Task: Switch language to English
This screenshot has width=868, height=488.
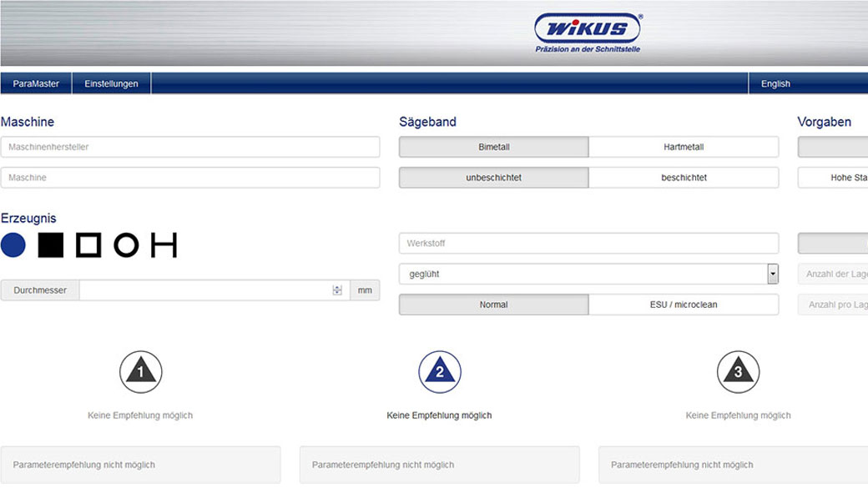Action: (775, 83)
